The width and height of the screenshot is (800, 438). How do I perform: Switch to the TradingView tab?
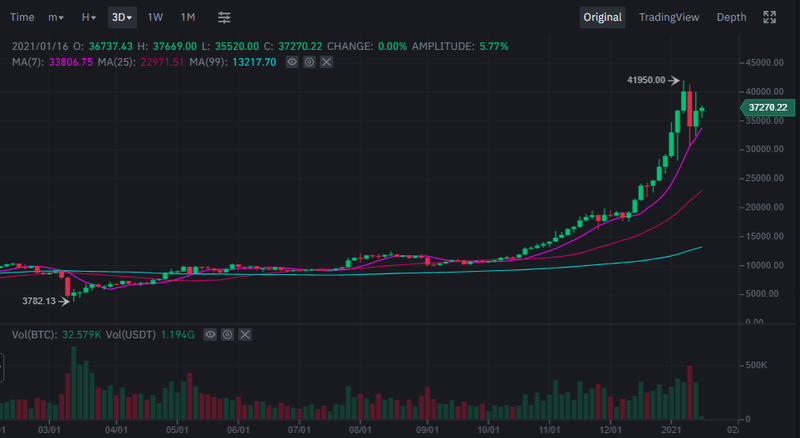(x=670, y=17)
